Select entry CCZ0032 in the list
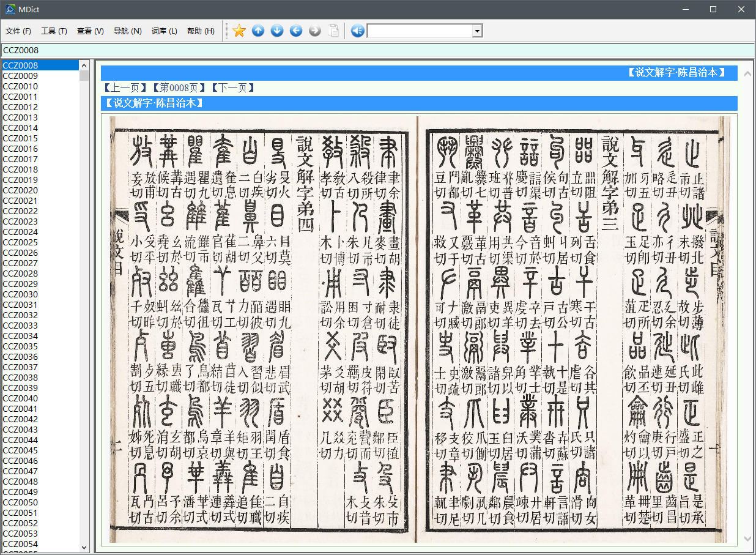756x555 pixels. pos(40,315)
